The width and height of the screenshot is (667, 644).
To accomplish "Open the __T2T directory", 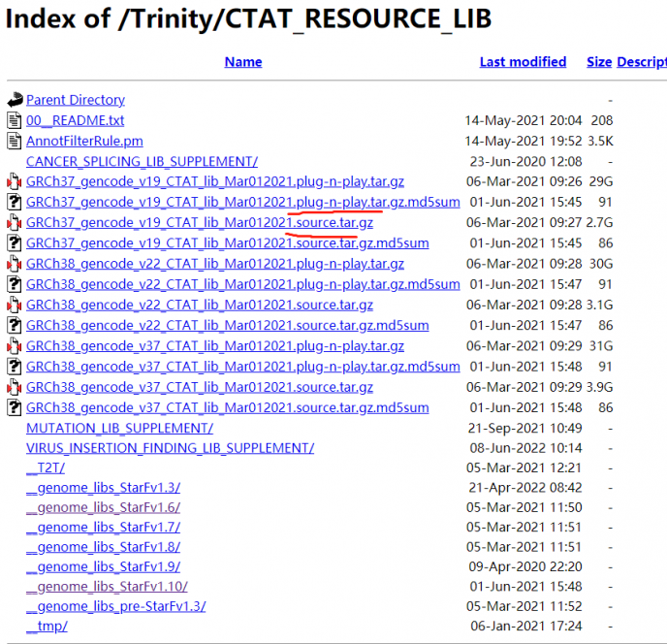I will [x=46, y=468].
